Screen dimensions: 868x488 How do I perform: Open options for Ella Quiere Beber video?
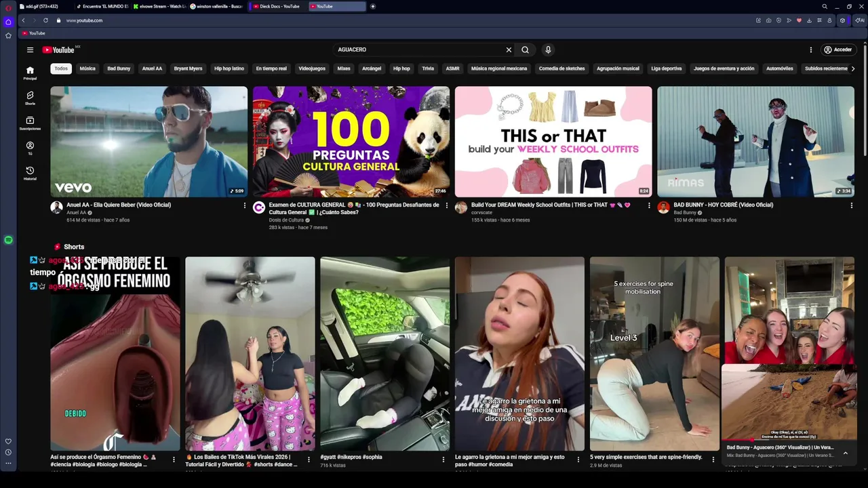tap(245, 205)
